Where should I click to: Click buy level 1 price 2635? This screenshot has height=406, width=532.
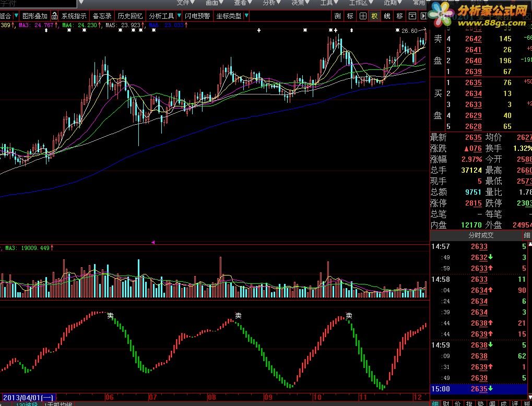pyautogui.click(x=474, y=82)
